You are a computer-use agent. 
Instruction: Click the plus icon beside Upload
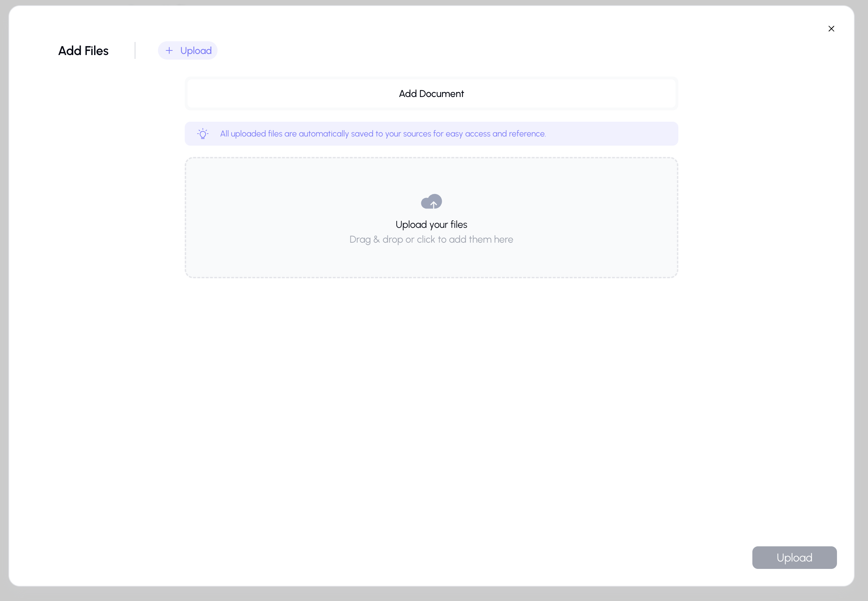click(x=169, y=50)
